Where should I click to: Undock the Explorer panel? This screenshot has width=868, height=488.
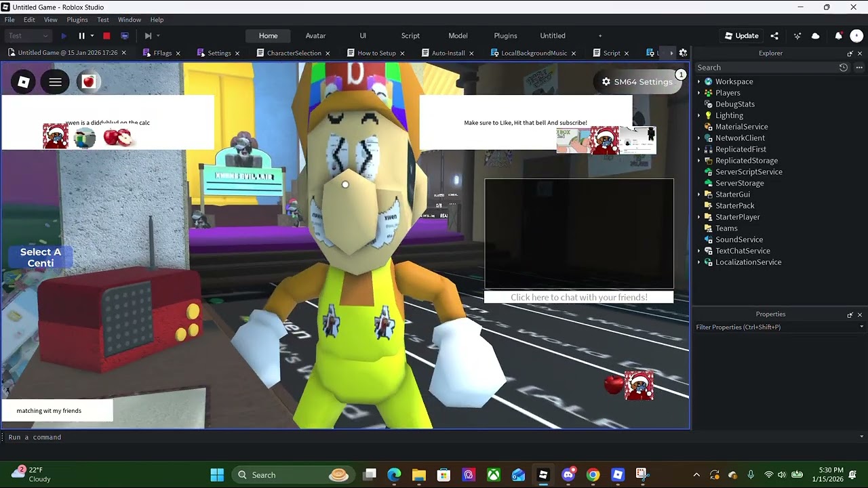pyautogui.click(x=850, y=53)
